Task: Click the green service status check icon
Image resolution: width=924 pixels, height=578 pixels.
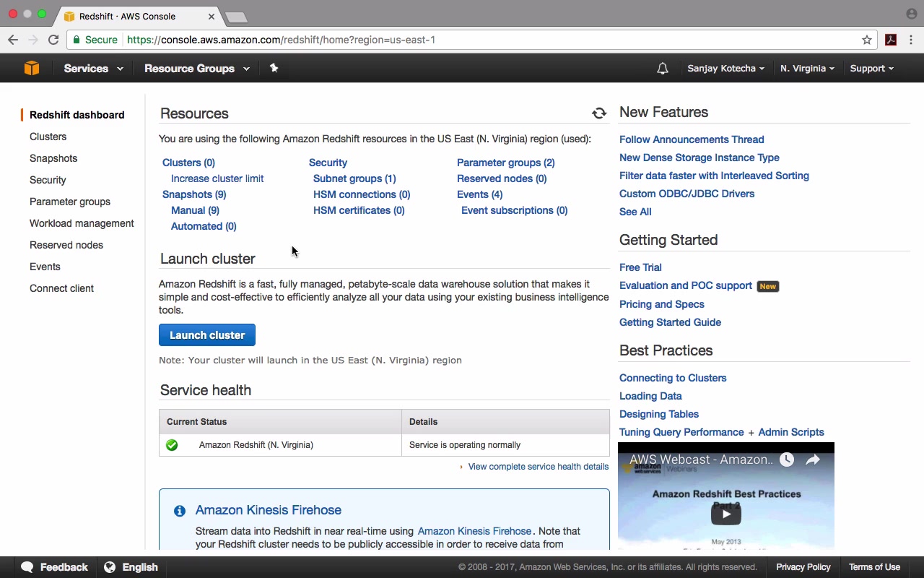Action: pos(172,445)
